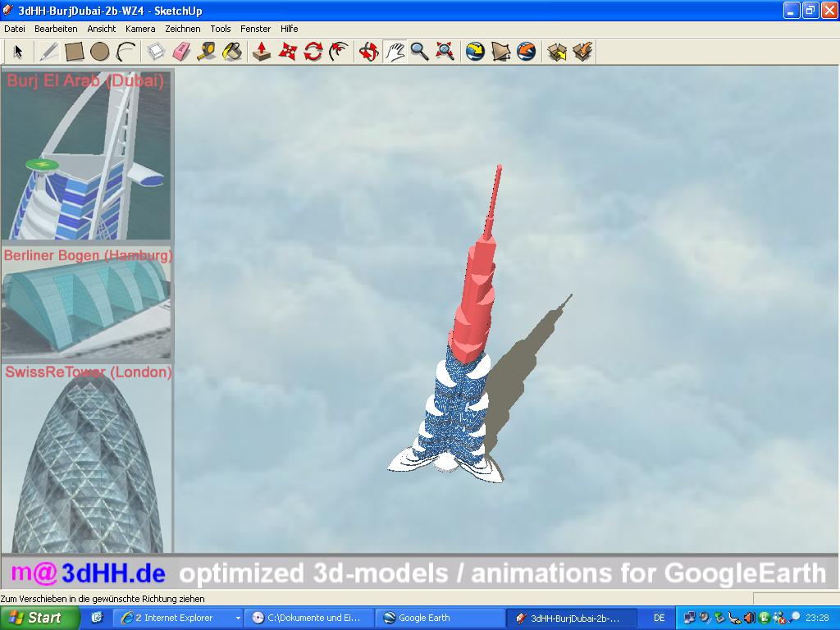Viewport: 840px width, 630px height.
Task: Click the Windows Start button
Action: coord(39,618)
